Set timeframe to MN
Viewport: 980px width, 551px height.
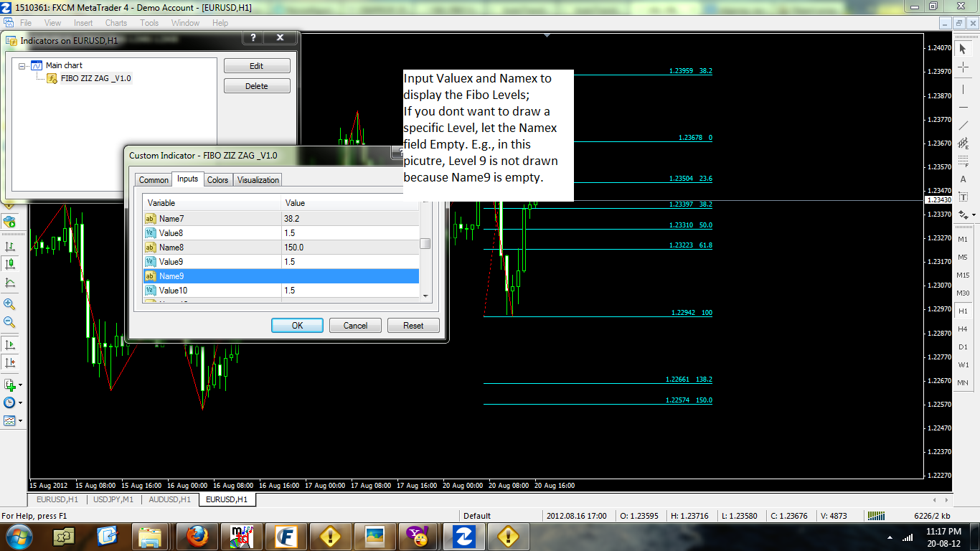pos(963,382)
